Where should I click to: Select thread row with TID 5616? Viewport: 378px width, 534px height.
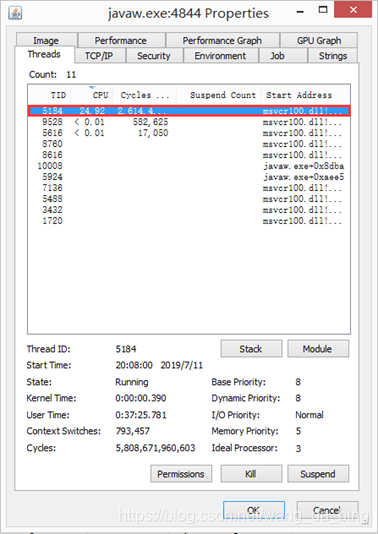pos(189,133)
